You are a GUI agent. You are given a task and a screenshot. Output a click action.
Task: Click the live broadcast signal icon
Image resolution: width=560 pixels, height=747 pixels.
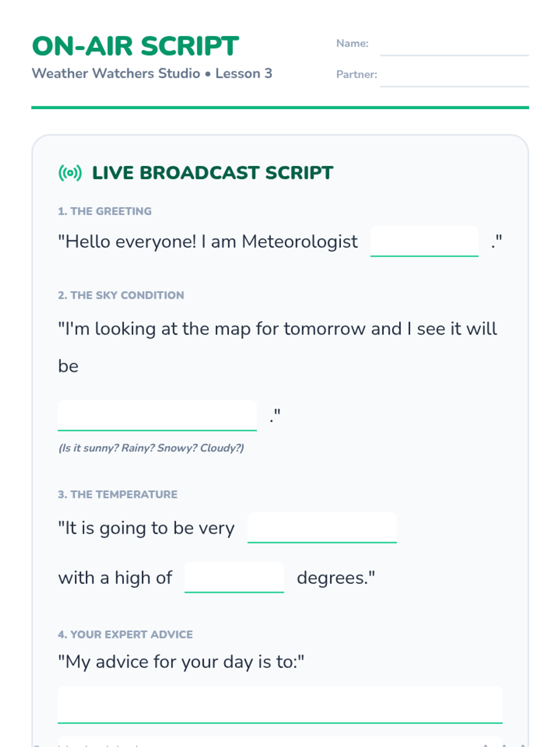[x=70, y=173]
